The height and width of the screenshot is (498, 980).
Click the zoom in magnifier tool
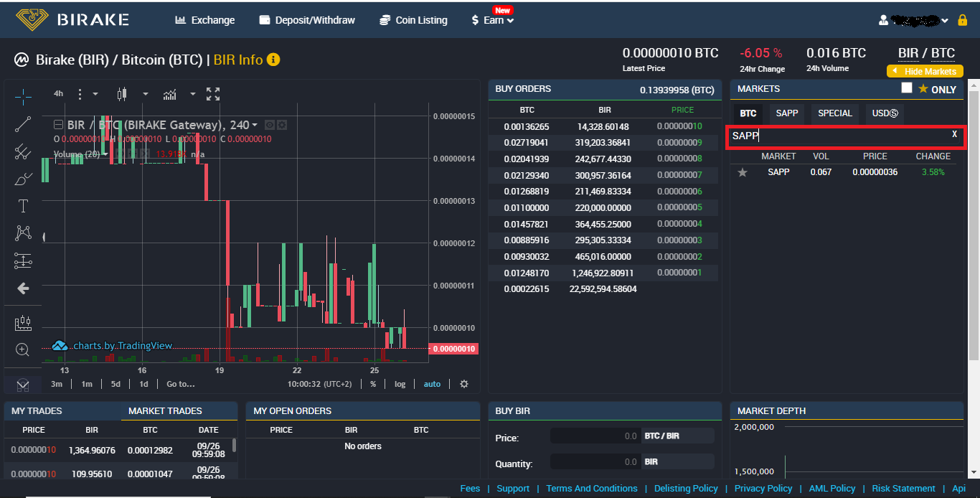coord(23,349)
